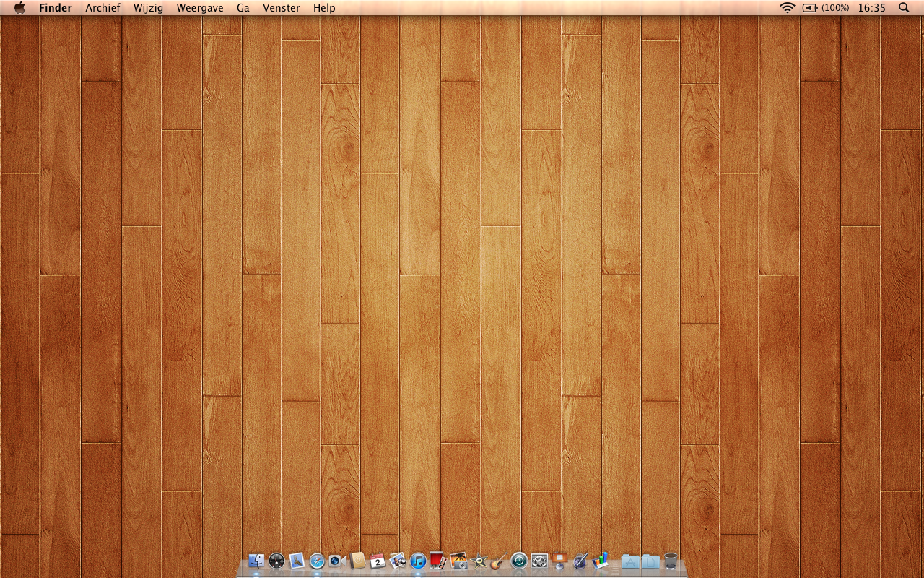
Task: Open System Preferences gear icon
Action: click(539, 561)
